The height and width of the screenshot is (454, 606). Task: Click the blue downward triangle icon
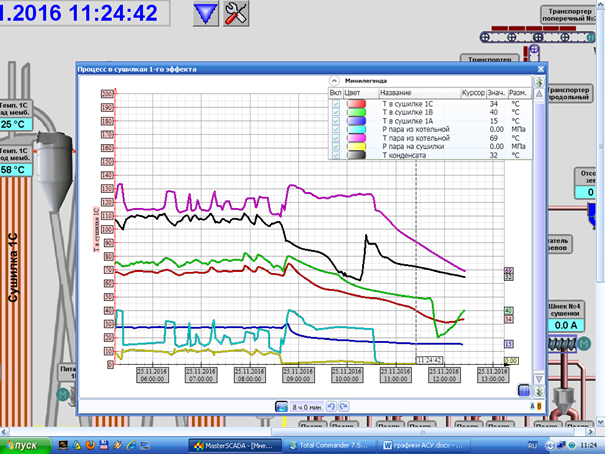tap(205, 13)
